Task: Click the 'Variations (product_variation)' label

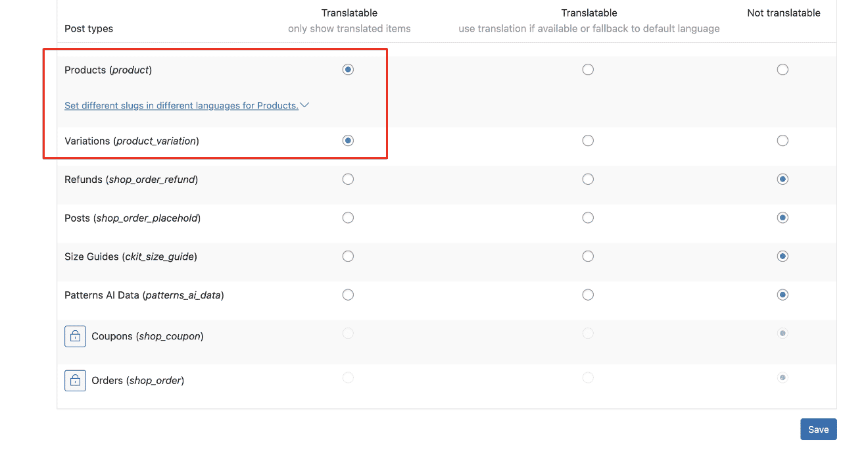Action: coord(132,141)
